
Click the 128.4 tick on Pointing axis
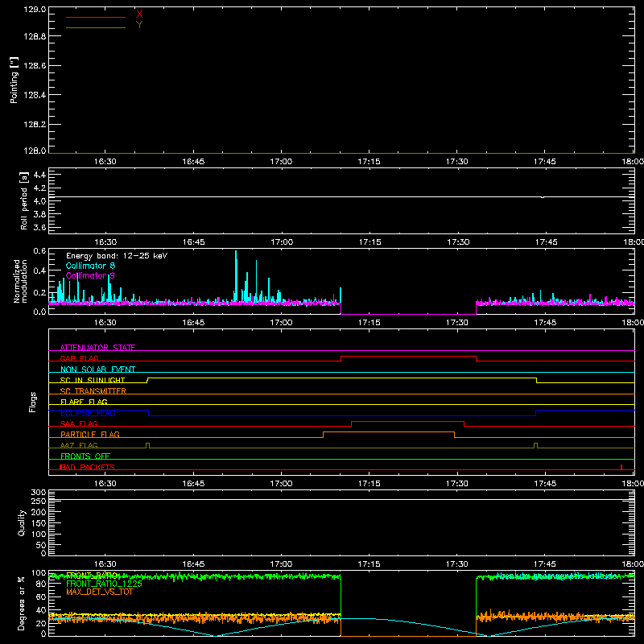pyautogui.click(x=35, y=95)
